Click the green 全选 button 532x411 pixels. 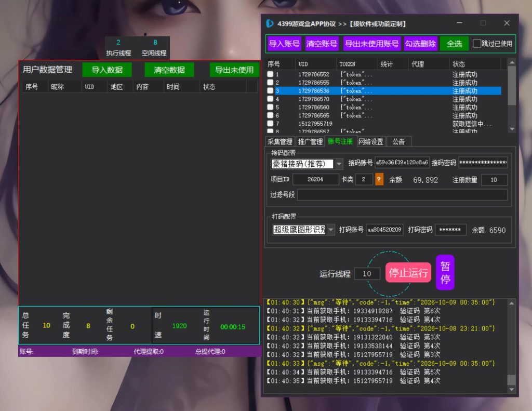[x=454, y=44]
